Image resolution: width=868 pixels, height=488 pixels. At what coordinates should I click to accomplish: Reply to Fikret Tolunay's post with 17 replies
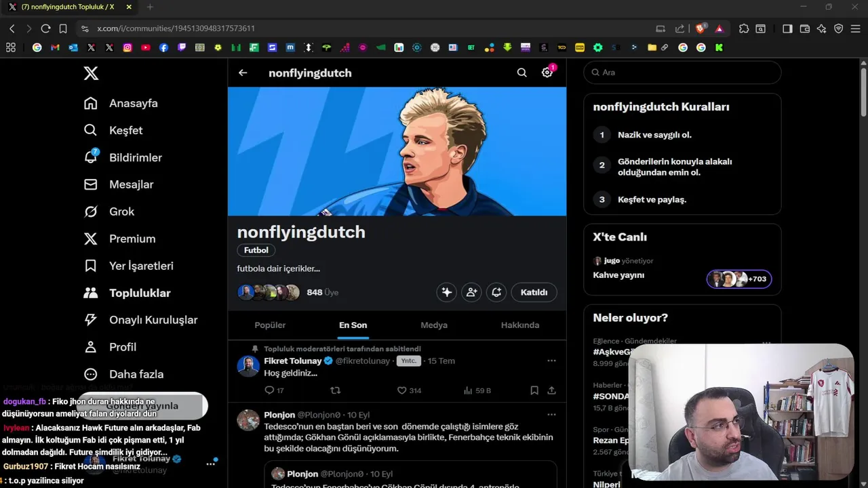click(x=274, y=390)
